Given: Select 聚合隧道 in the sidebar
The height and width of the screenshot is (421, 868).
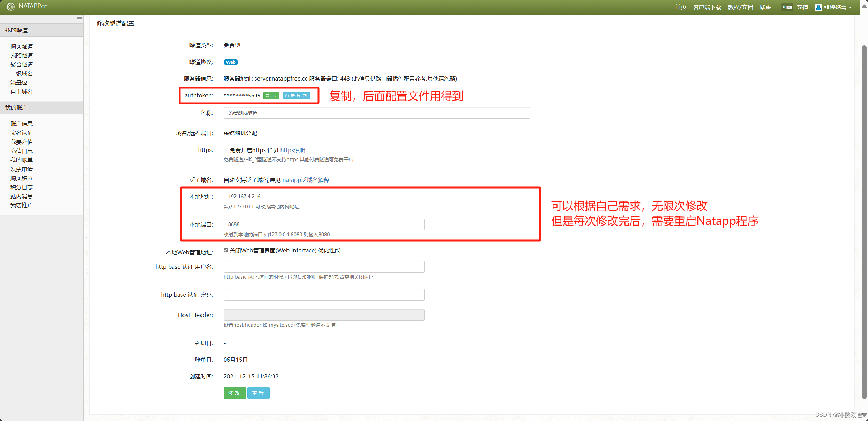Looking at the screenshot, I should pyautogui.click(x=22, y=65).
